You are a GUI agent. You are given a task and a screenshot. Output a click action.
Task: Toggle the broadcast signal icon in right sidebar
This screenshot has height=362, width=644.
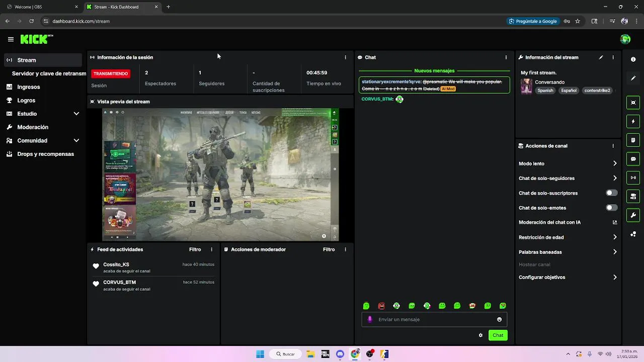click(633, 177)
